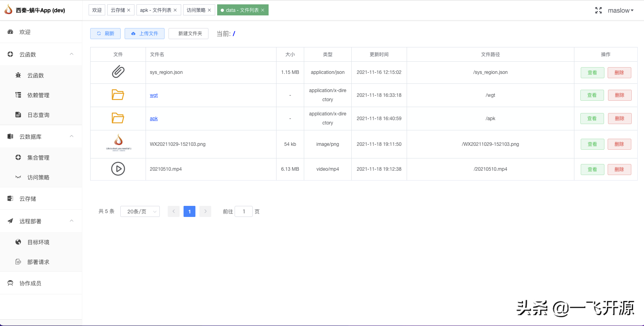This screenshot has height=326, width=644.
Task: Close the 云存储 tab
Action: [129, 10]
